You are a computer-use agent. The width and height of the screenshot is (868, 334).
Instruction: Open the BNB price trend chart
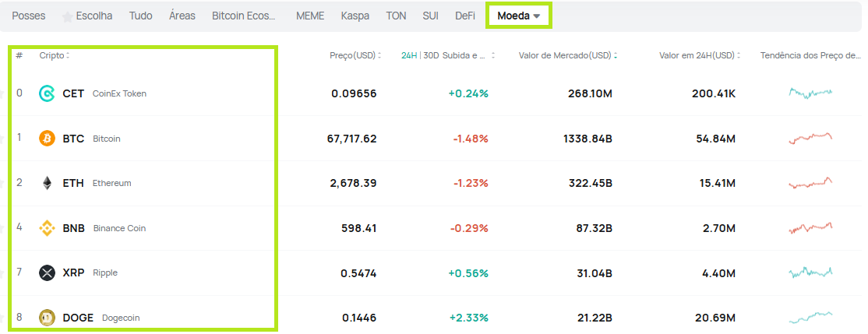(x=810, y=227)
